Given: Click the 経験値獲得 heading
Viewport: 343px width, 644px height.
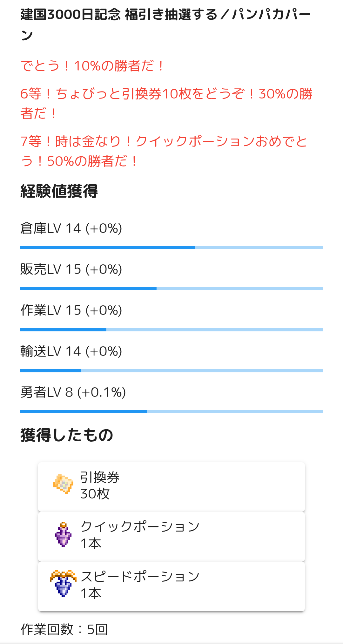Looking at the screenshot, I should pos(59,191).
